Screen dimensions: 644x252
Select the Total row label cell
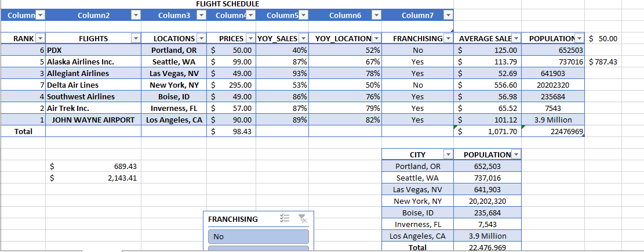23,132
